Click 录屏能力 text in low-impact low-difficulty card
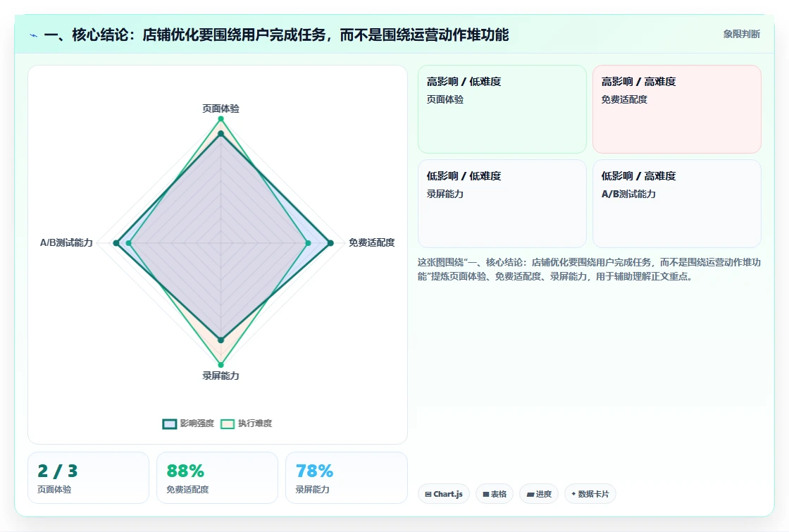Screen dimensions: 789x532 coord(445,194)
